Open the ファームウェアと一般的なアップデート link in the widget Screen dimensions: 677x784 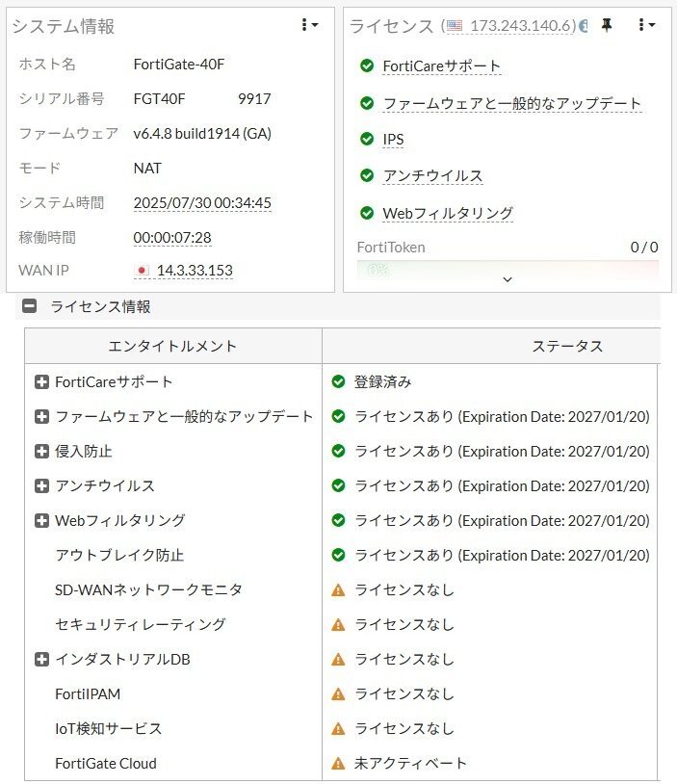[512, 103]
